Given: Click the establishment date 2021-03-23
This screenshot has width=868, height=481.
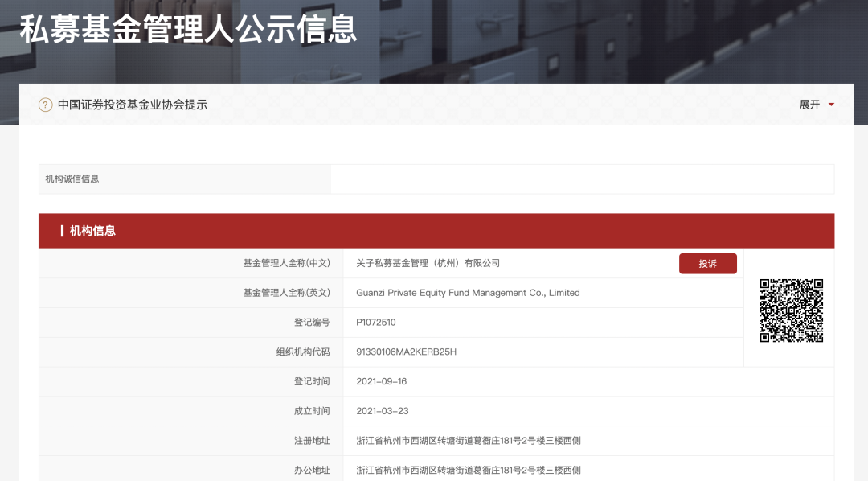Looking at the screenshot, I should [x=382, y=411].
